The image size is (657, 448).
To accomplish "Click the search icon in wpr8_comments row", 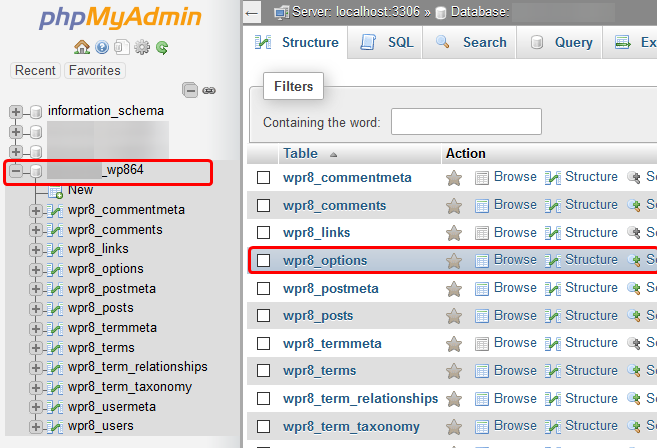I will [634, 205].
